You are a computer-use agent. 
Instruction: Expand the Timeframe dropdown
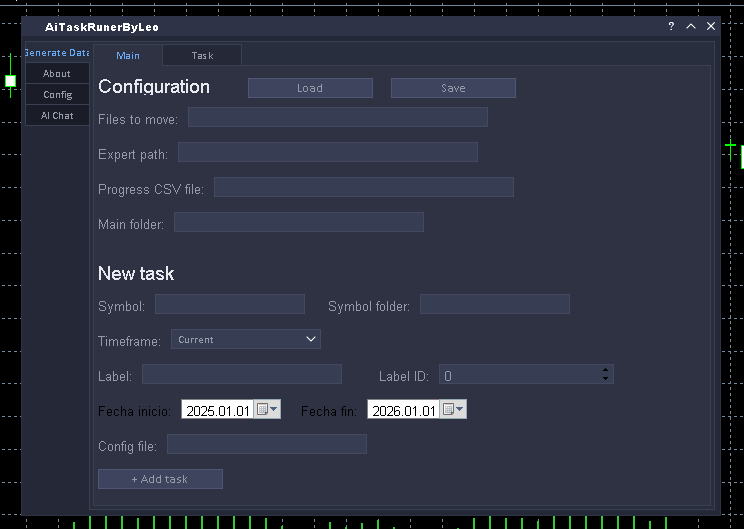245,340
